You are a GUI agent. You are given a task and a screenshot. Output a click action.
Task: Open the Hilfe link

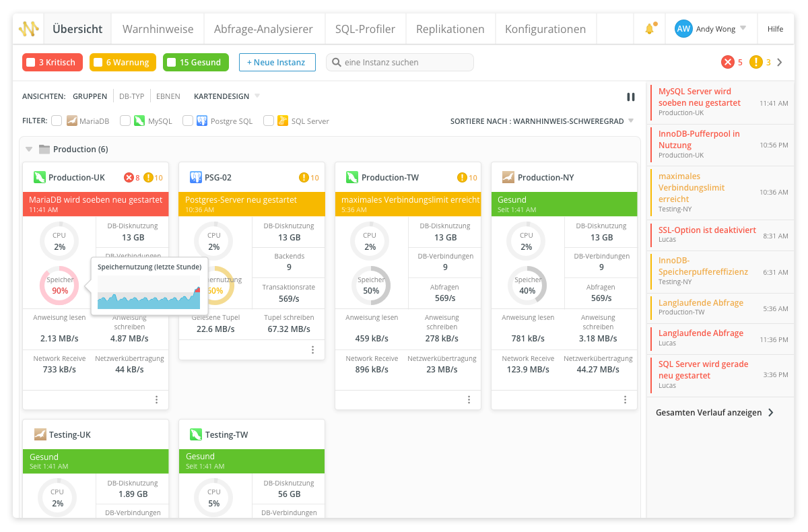775,29
